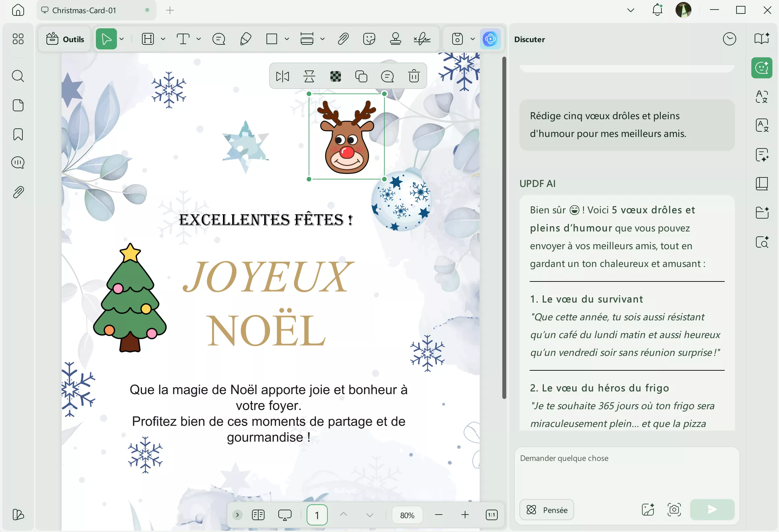
Task: Click the page number field
Action: (317, 515)
